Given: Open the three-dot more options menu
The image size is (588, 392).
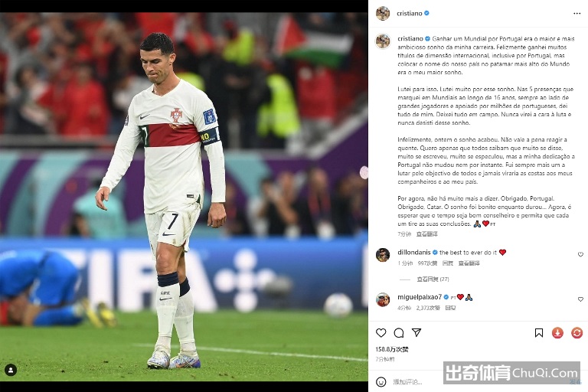Looking at the screenshot, I should click(577, 14).
